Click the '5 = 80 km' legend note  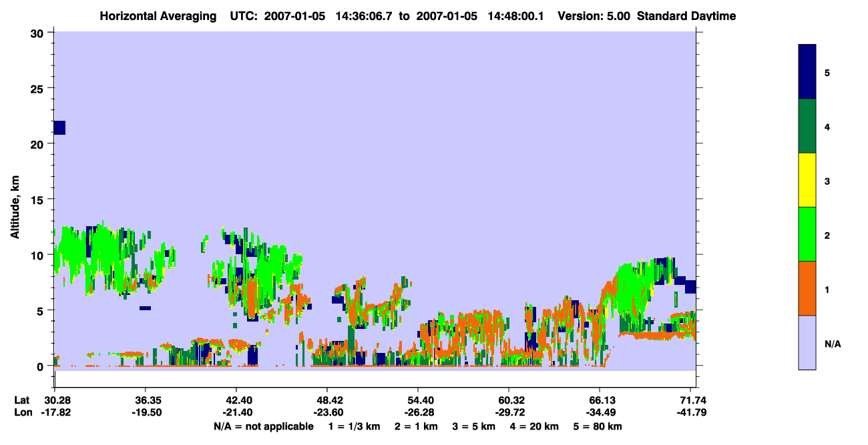(596, 426)
